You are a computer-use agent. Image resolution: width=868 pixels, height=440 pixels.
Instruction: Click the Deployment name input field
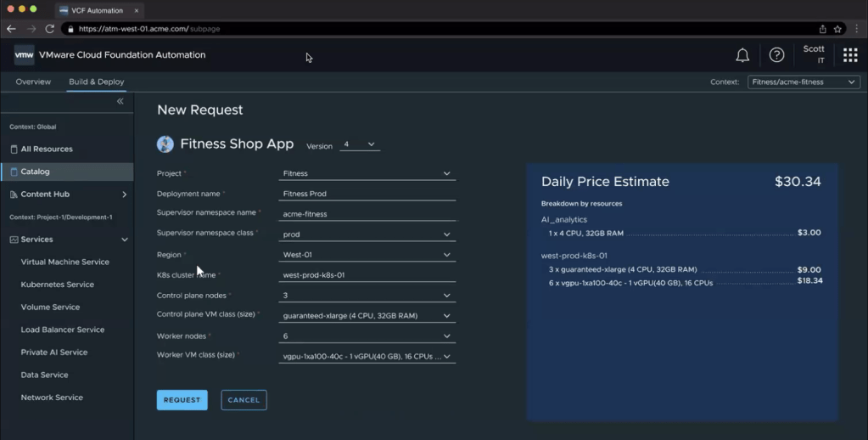pyautogui.click(x=367, y=194)
